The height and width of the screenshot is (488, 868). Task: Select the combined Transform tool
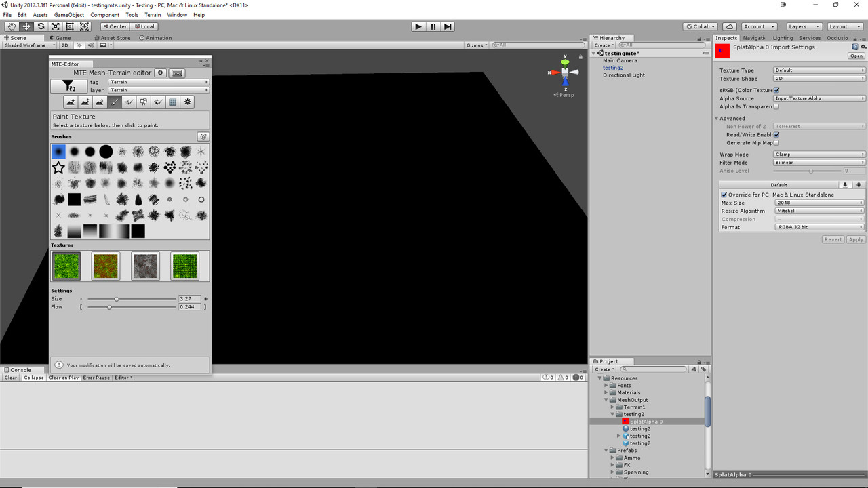[x=84, y=26]
